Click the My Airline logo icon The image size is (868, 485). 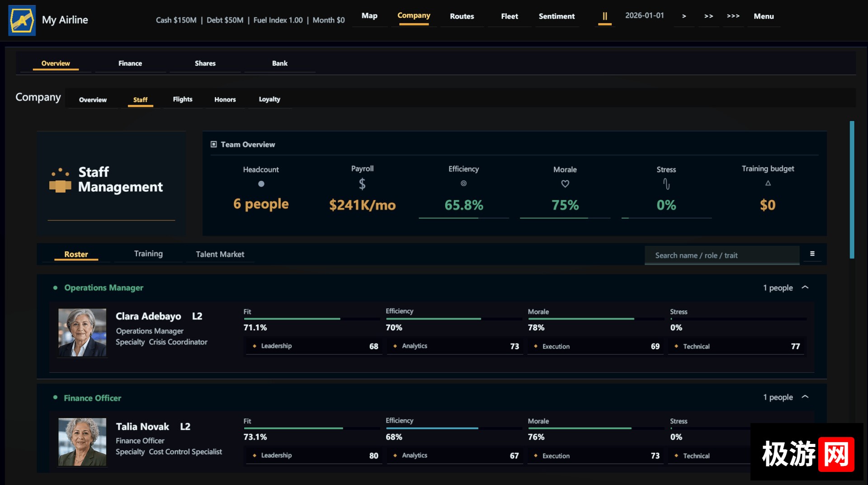(x=22, y=20)
